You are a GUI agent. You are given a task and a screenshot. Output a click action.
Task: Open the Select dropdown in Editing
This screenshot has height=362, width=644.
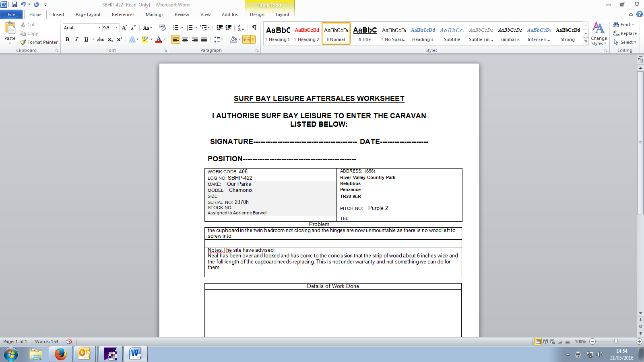click(x=625, y=42)
